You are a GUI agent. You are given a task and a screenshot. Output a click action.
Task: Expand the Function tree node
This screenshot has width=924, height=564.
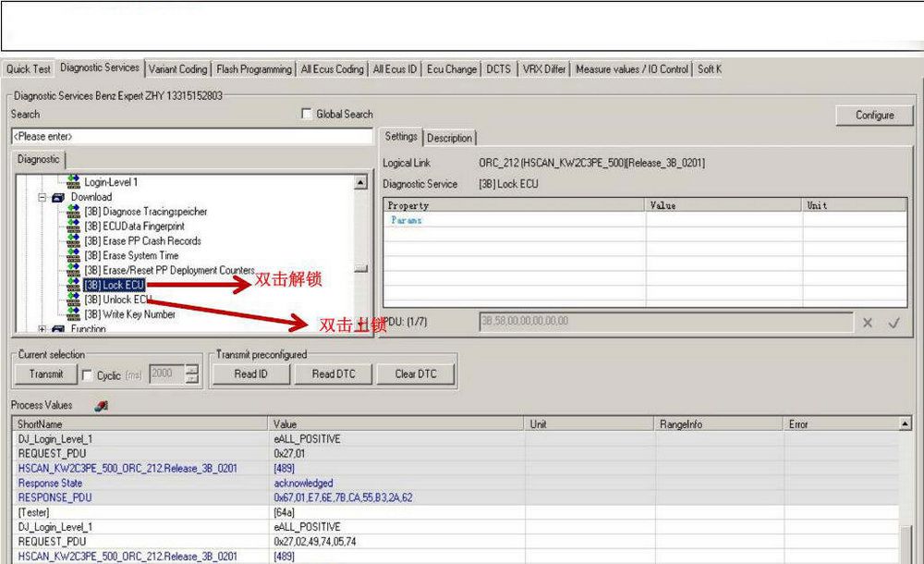[43, 329]
